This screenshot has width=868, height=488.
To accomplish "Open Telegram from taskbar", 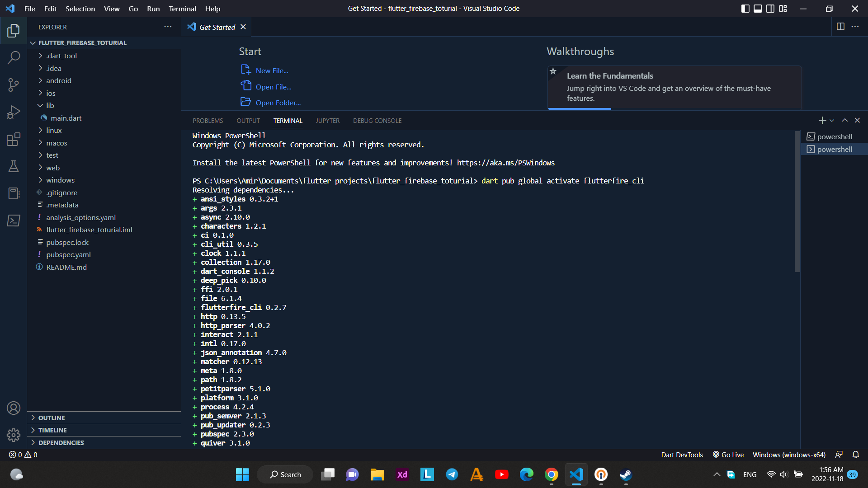I will coord(452,474).
